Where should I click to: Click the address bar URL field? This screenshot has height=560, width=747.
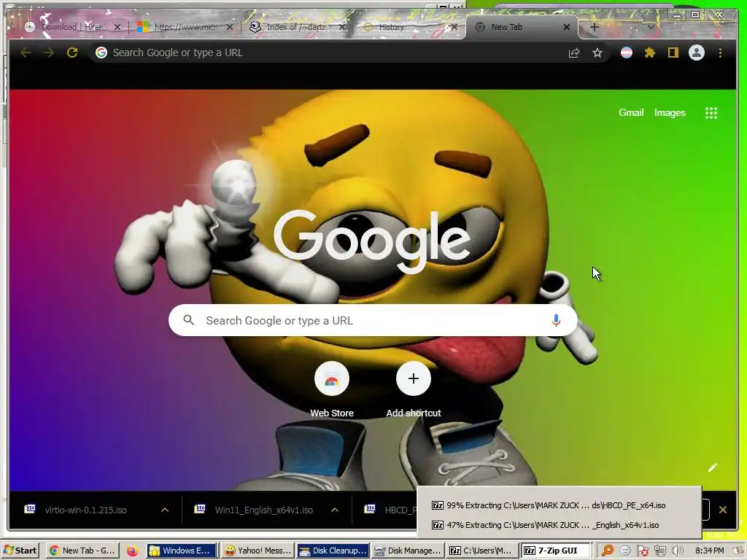pos(333,52)
